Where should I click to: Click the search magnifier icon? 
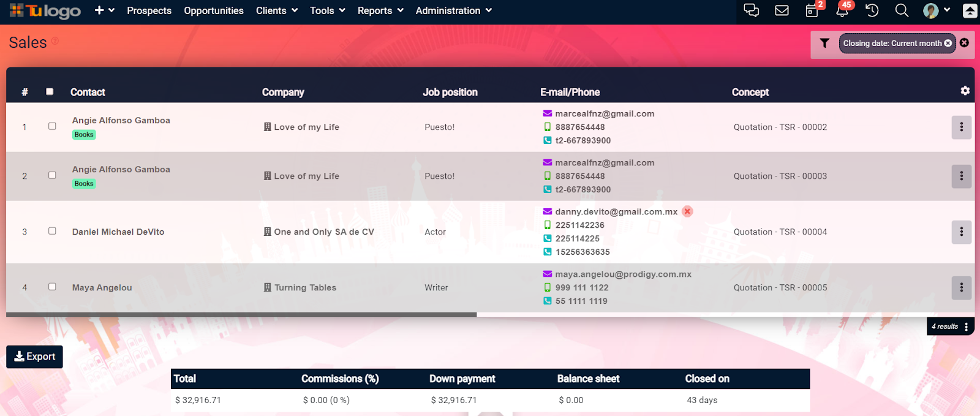[x=902, y=10]
